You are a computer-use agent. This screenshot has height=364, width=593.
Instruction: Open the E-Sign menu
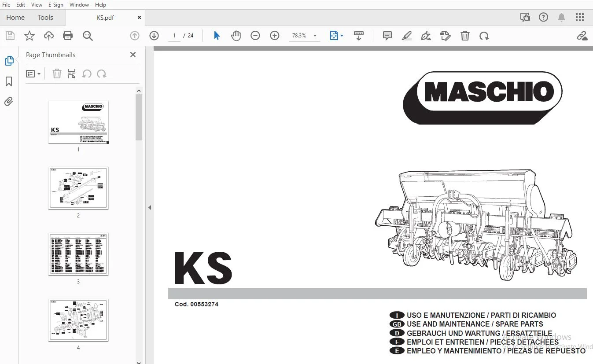56,5
